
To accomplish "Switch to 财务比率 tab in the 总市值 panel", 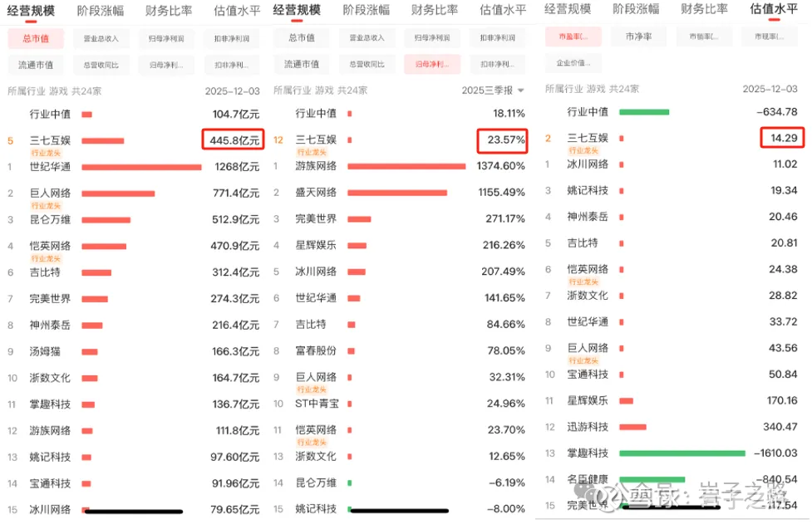I will pos(169,10).
